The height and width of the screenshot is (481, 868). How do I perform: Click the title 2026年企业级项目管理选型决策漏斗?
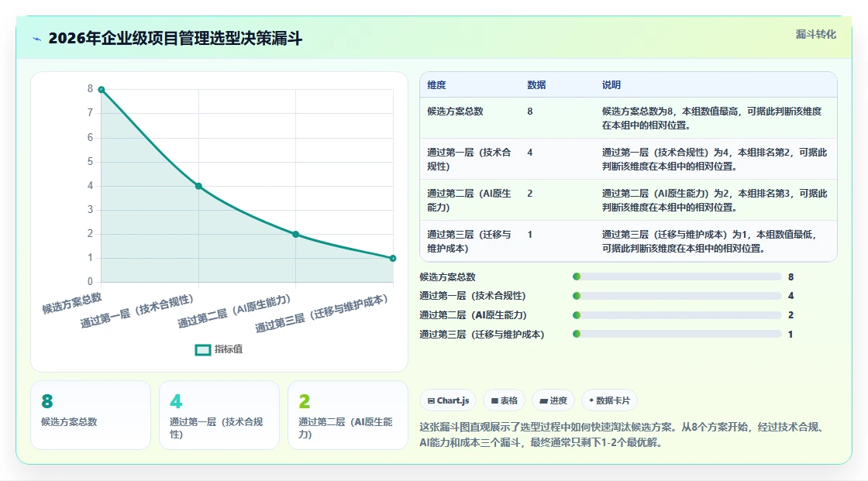pos(175,38)
